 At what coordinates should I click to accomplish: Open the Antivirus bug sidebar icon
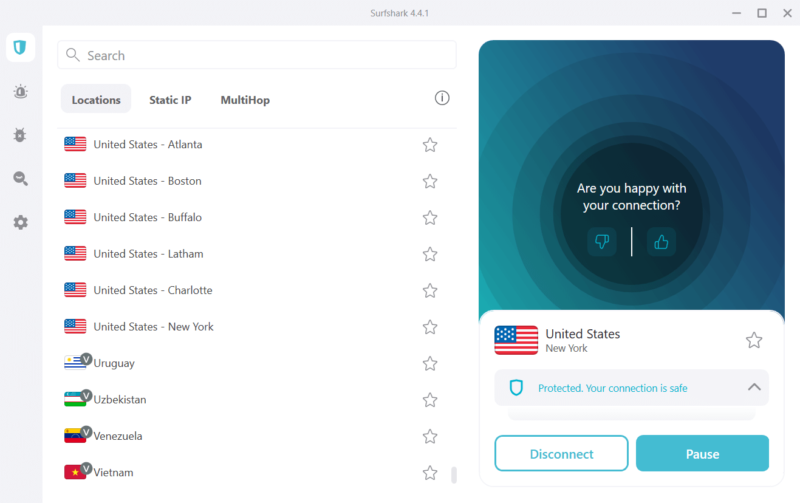tap(20, 135)
